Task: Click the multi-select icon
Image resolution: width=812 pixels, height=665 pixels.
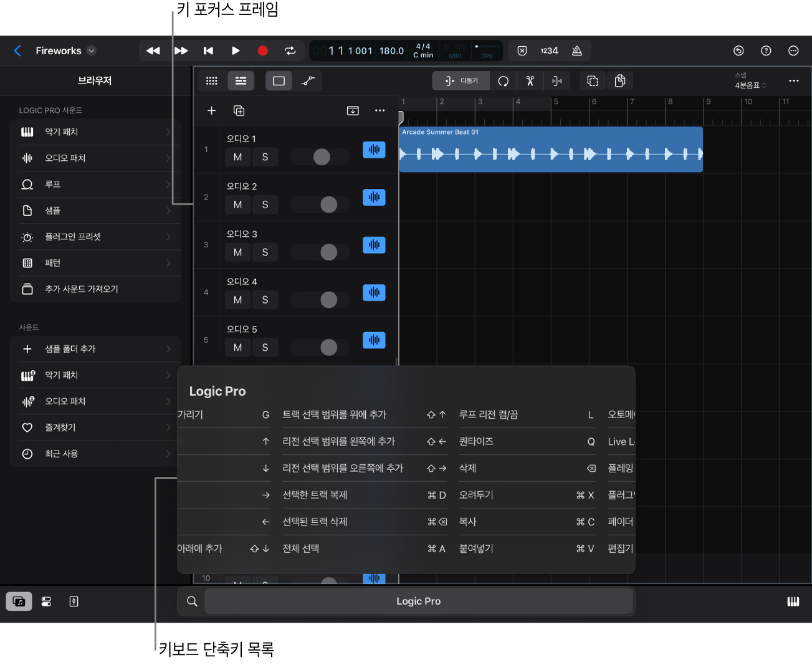Action: (593, 81)
